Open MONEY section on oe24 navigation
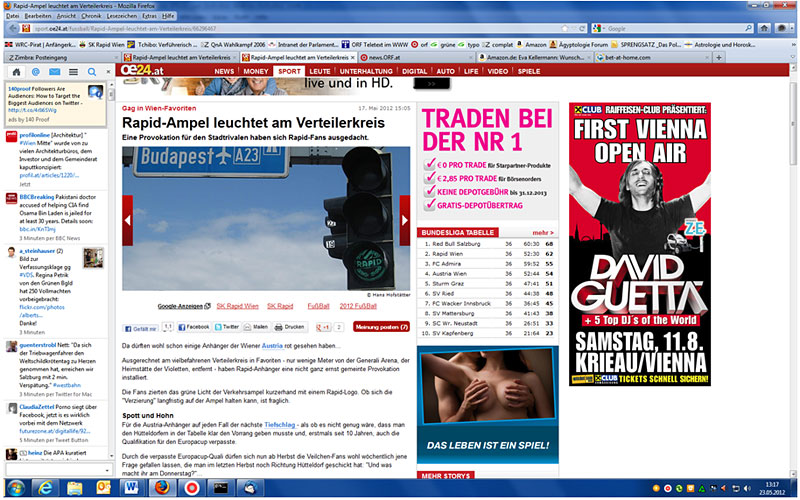Screen dimensions: 800x500 click(256, 71)
